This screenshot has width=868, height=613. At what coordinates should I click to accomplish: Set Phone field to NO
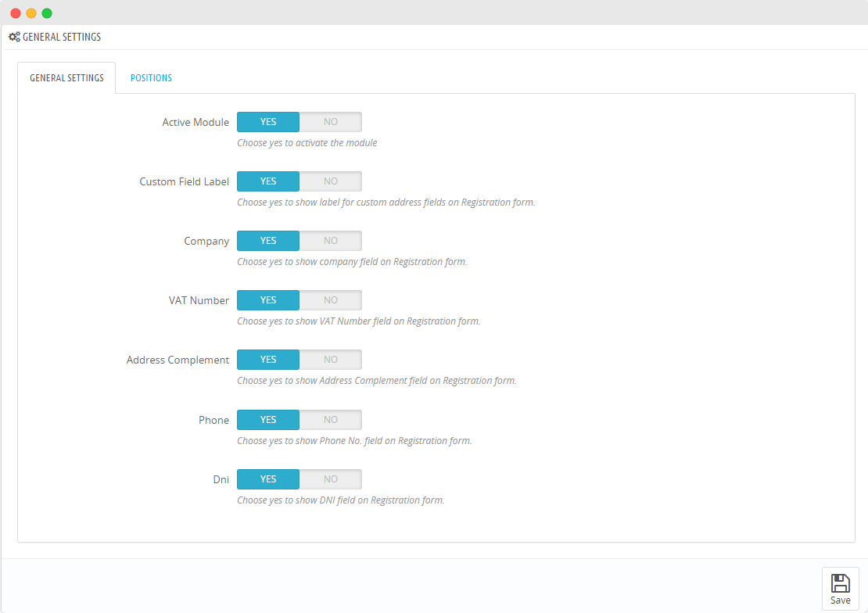[331, 420]
